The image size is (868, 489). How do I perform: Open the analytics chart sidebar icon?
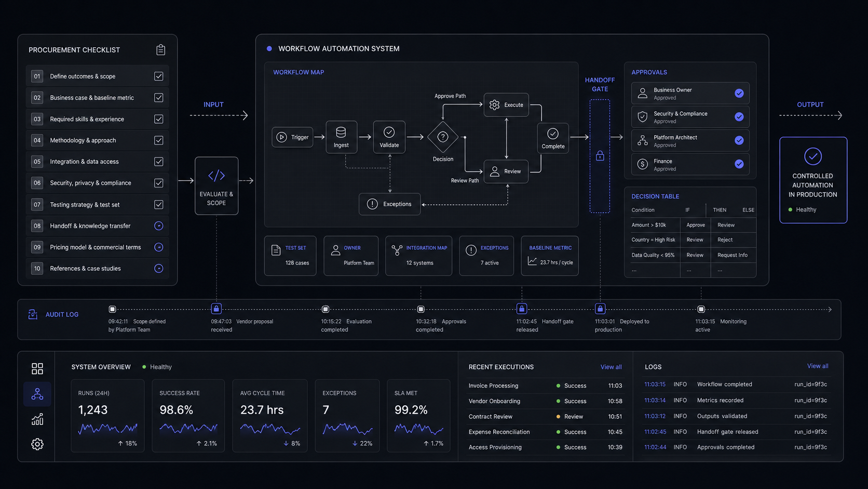[x=37, y=419]
